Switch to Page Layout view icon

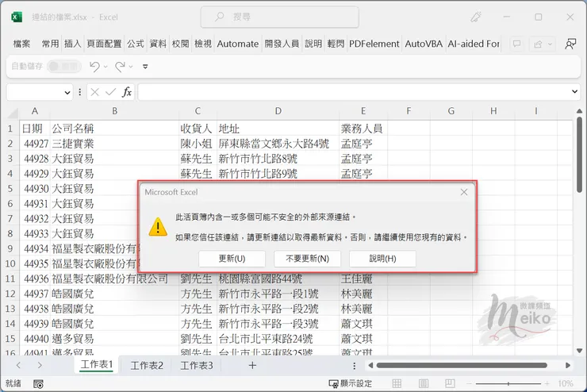[x=424, y=383]
